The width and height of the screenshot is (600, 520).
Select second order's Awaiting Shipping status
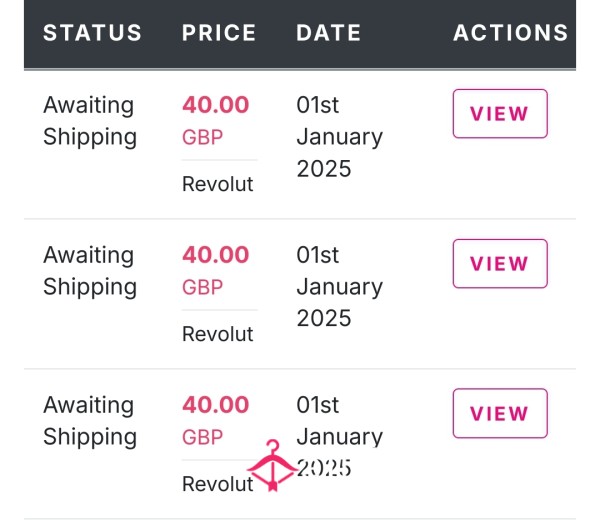coord(90,271)
